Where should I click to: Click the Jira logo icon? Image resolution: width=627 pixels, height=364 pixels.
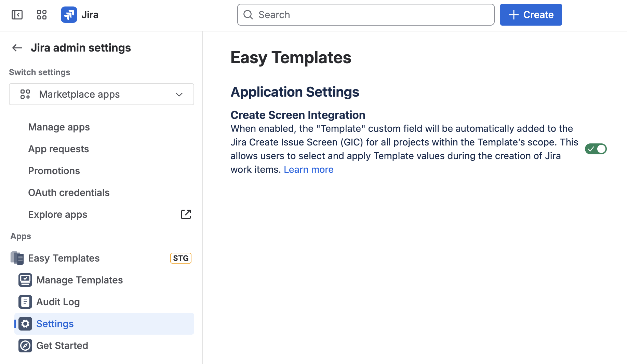(x=69, y=15)
